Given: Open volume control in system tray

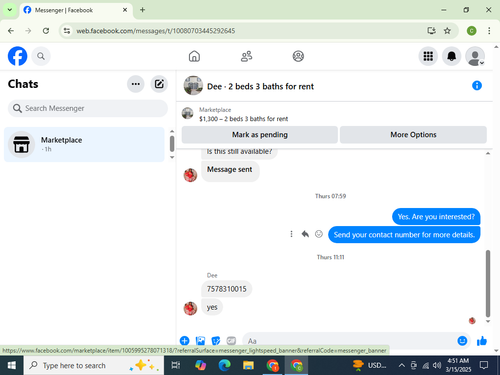Looking at the screenshot, I should point(437,365).
